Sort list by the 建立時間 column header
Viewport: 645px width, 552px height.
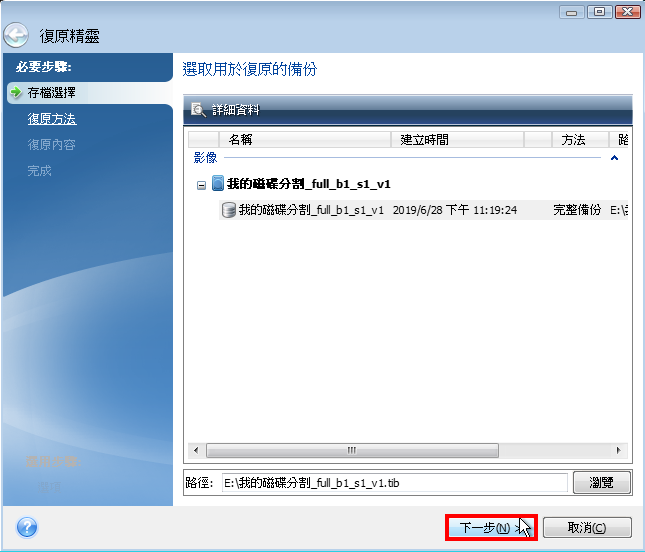pyautogui.click(x=458, y=140)
